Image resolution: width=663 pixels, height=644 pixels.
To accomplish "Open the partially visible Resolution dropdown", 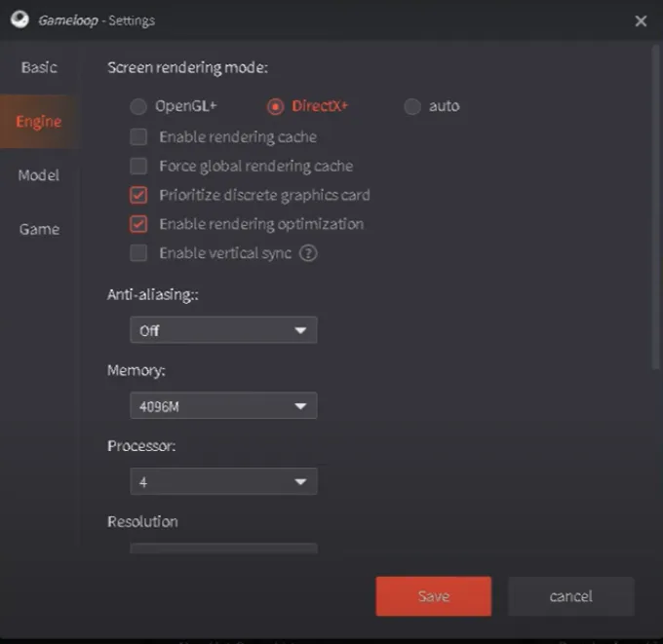I will 223,549.
